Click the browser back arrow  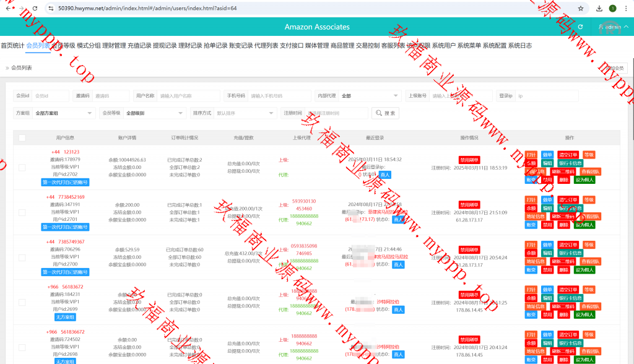coord(7,9)
